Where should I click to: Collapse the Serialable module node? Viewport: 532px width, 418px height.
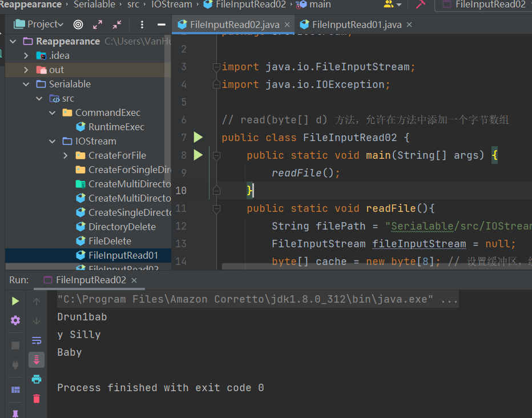point(26,84)
